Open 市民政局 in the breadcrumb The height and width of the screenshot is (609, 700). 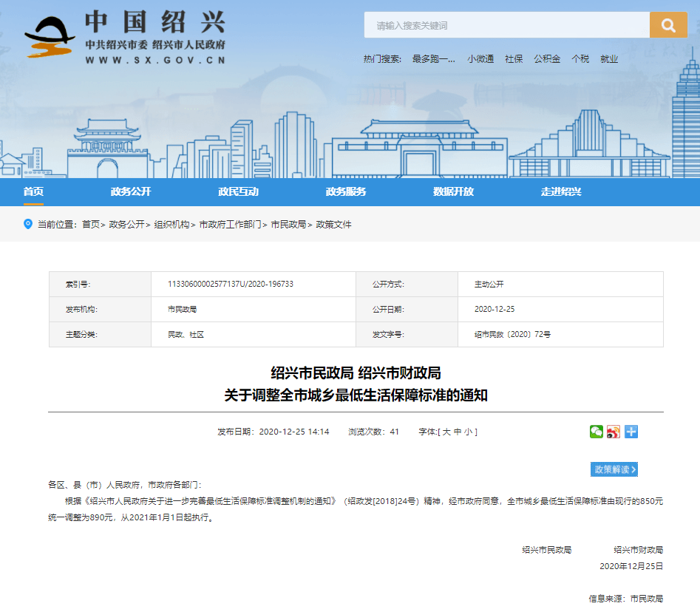288,225
